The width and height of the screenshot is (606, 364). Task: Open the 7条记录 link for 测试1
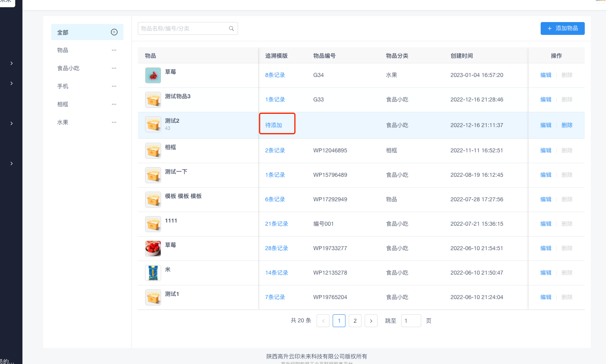[x=275, y=297]
